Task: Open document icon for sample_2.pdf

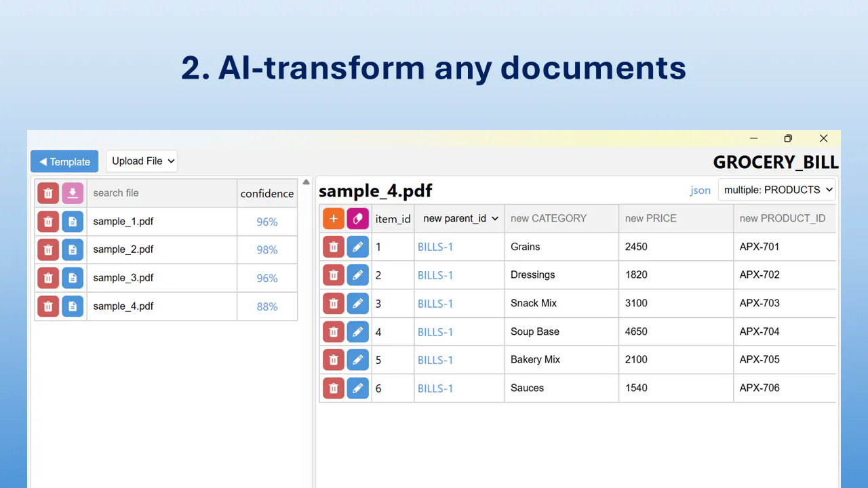Action: pos(73,249)
